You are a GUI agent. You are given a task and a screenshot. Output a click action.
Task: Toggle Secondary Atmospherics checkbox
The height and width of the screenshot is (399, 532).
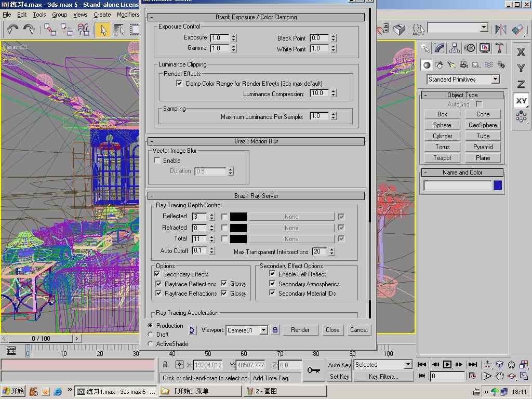tap(272, 283)
